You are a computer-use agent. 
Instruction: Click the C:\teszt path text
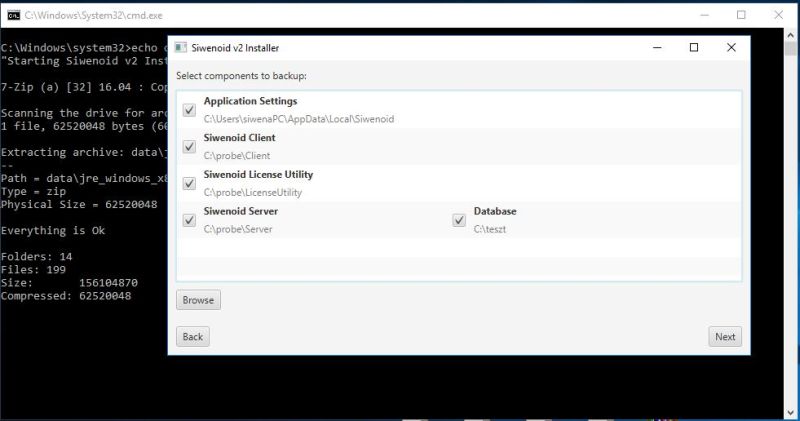(490, 229)
